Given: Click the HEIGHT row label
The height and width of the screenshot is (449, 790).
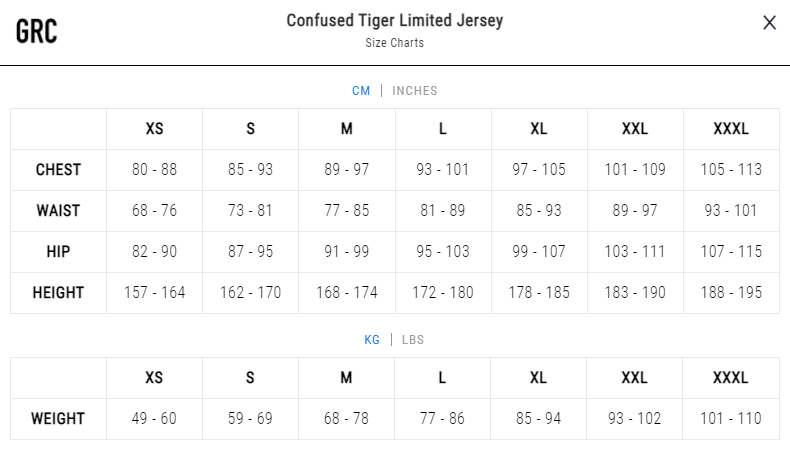Looking at the screenshot, I should coord(58,293).
